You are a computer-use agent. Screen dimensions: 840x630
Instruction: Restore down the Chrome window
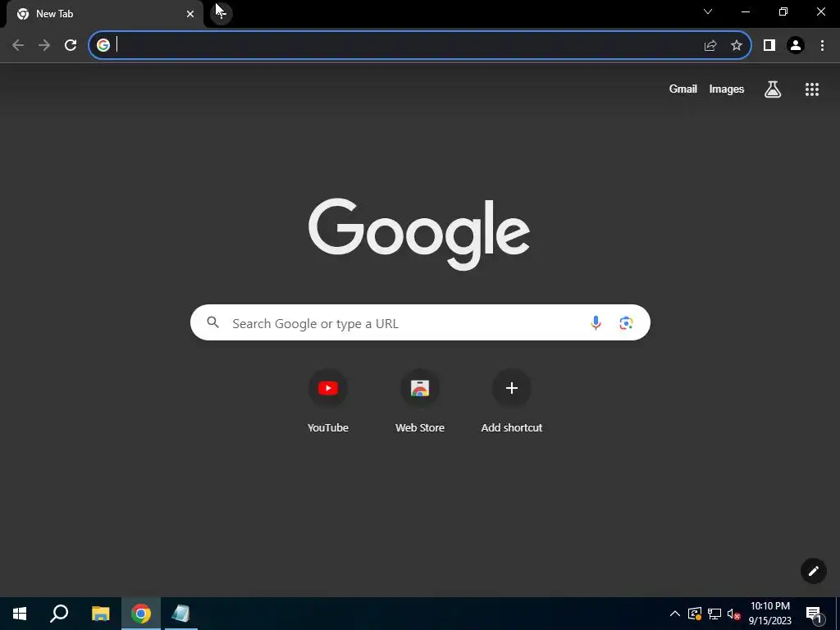[x=783, y=11]
